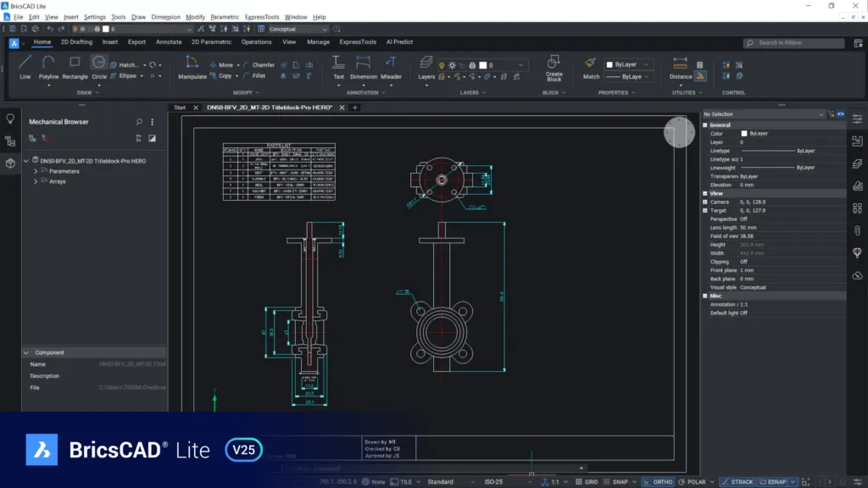Toggle ORTHO mode in status bar
This screenshot has height=488, width=868.
point(658,482)
